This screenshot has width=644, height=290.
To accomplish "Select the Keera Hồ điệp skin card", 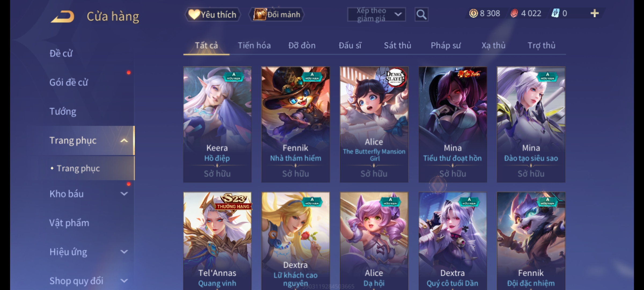I will coord(217,125).
